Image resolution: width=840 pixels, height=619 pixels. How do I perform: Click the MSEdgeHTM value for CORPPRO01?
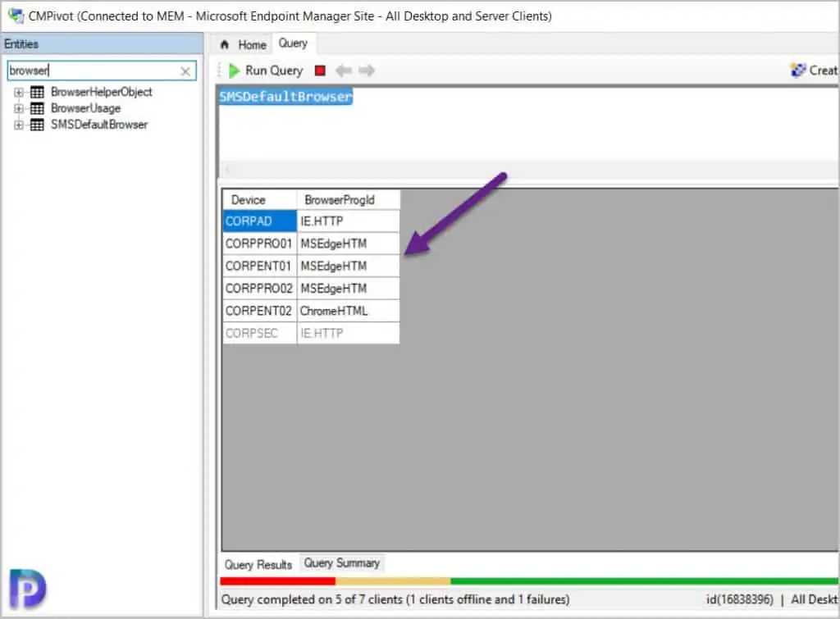pos(348,244)
